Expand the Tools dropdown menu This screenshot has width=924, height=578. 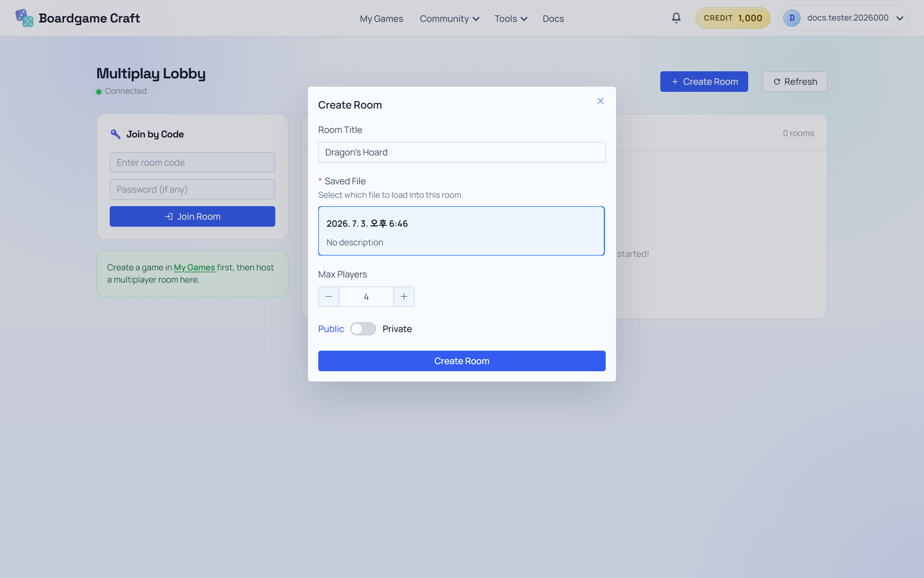(511, 19)
